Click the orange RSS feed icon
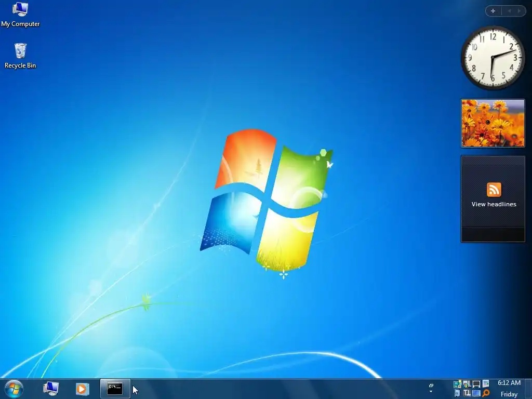Image resolution: width=532 pixels, height=399 pixels. [494, 190]
